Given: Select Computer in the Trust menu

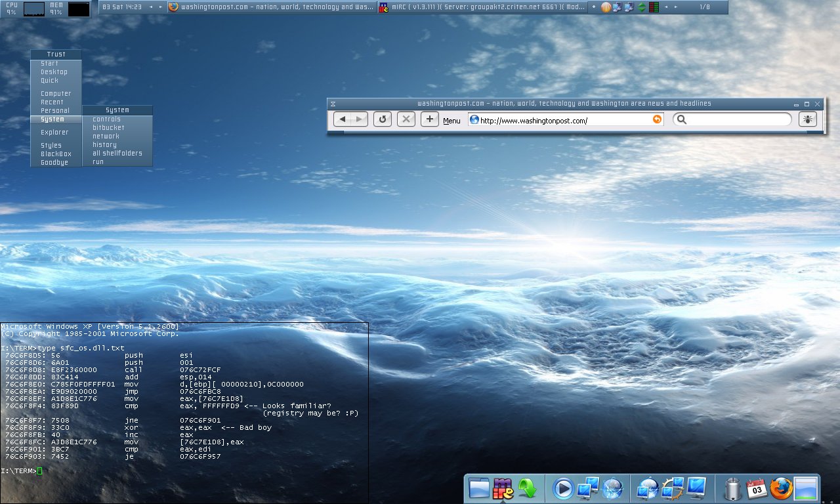Looking at the screenshot, I should click(x=56, y=94).
